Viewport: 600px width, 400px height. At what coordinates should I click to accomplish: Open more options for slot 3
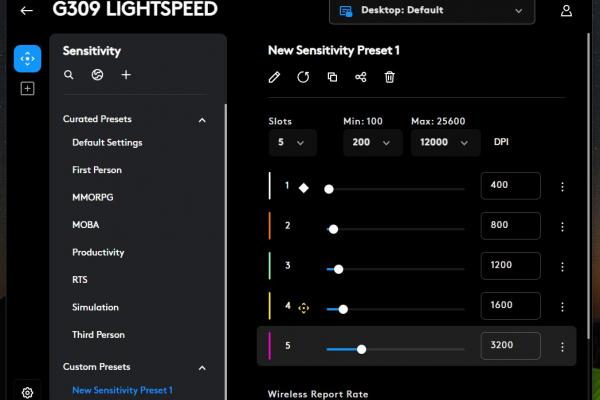(x=562, y=267)
